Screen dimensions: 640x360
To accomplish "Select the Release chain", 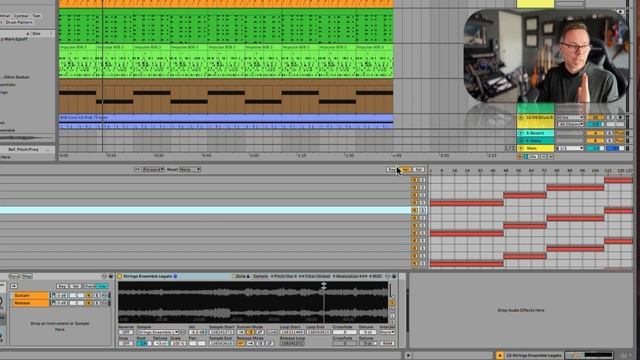I will click(x=30, y=303).
